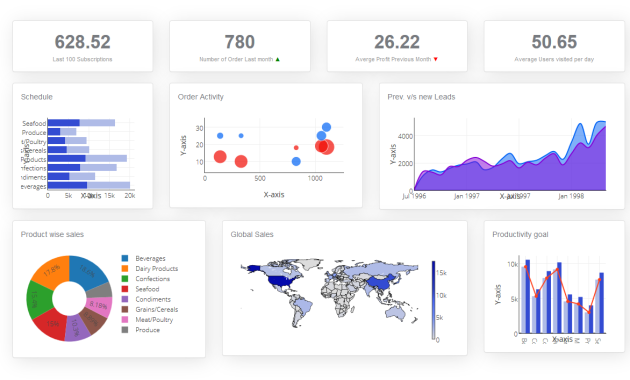Click the 20k x-axis tick in Schedule chart
Image resolution: width=630 pixels, height=380 pixels.
[130, 196]
